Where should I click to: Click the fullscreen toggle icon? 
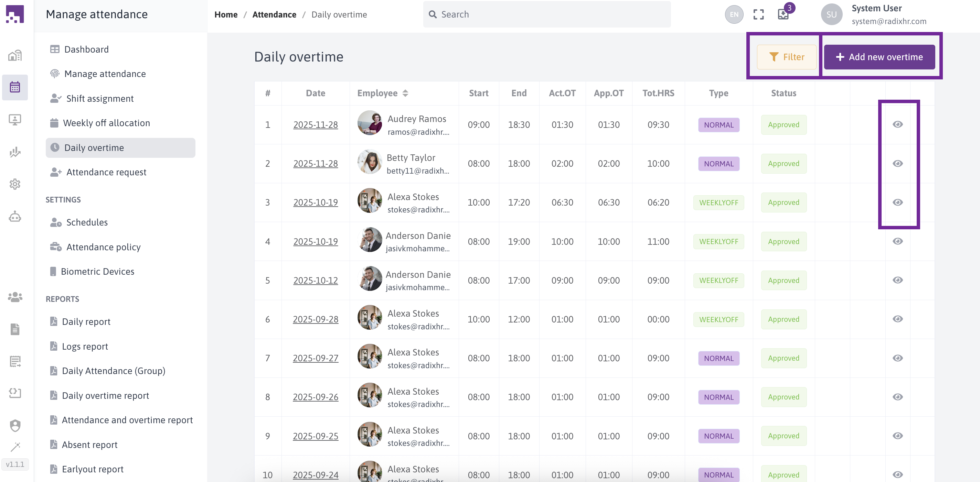(x=758, y=14)
